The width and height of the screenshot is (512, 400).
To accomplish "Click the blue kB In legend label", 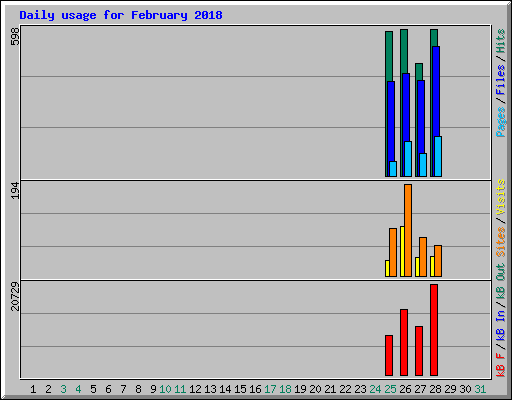I will [501, 325].
